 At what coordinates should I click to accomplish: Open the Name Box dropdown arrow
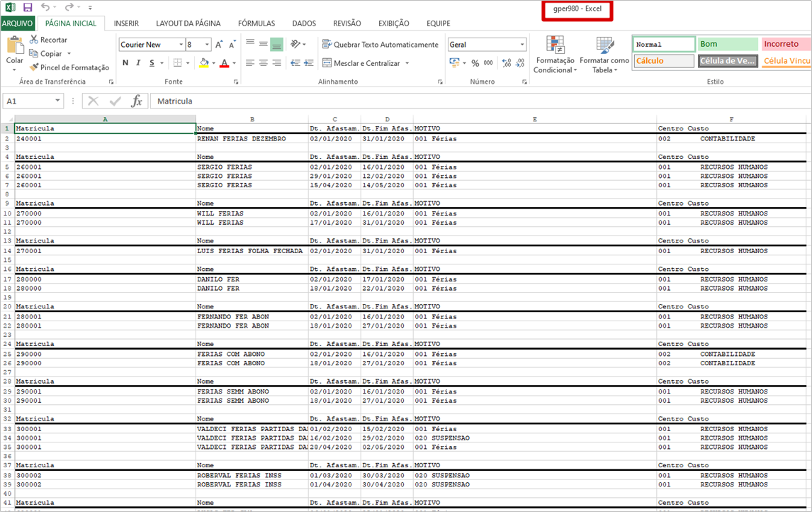57,101
